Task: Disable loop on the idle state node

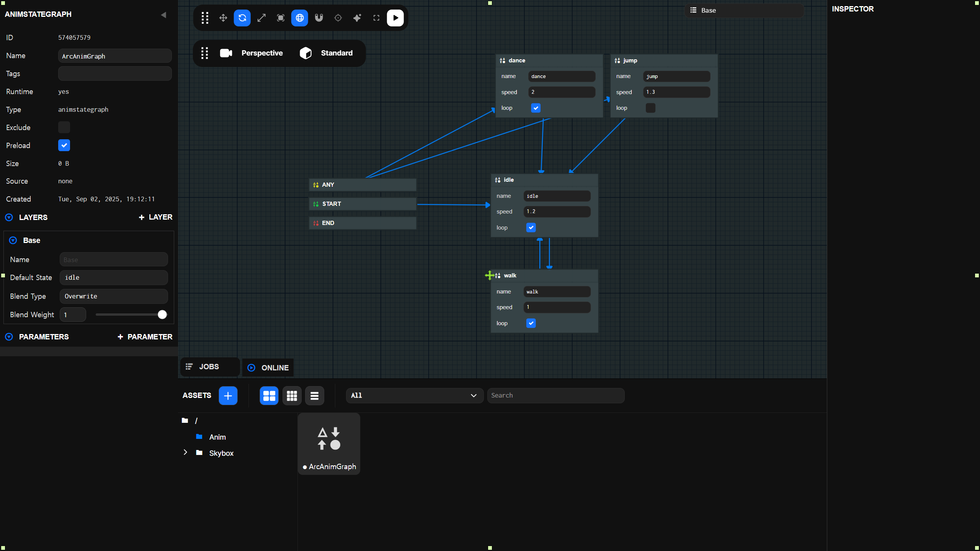Action: [531, 227]
